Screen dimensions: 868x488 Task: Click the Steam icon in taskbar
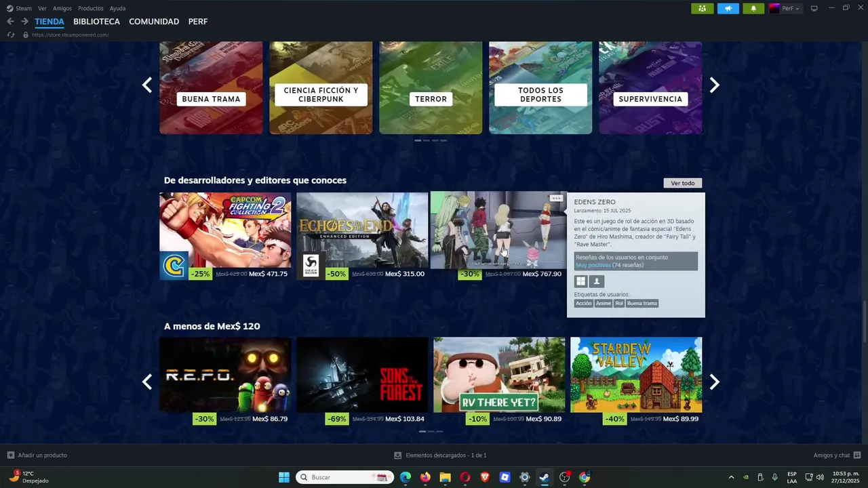545,477
